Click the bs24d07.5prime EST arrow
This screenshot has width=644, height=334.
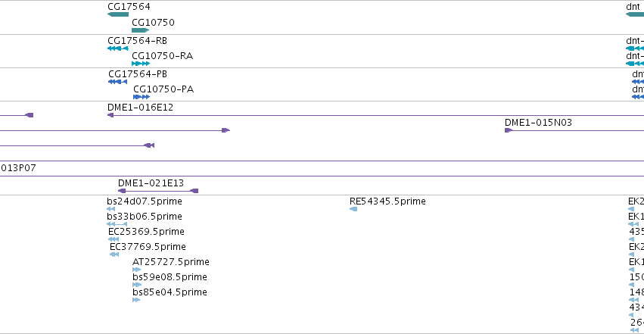point(111,209)
